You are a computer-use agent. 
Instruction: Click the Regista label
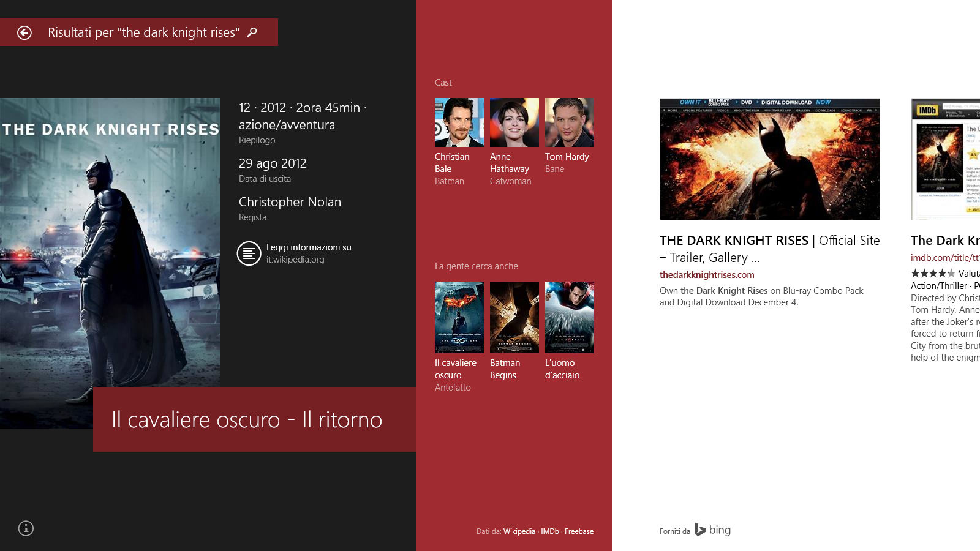pyautogui.click(x=253, y=217)
